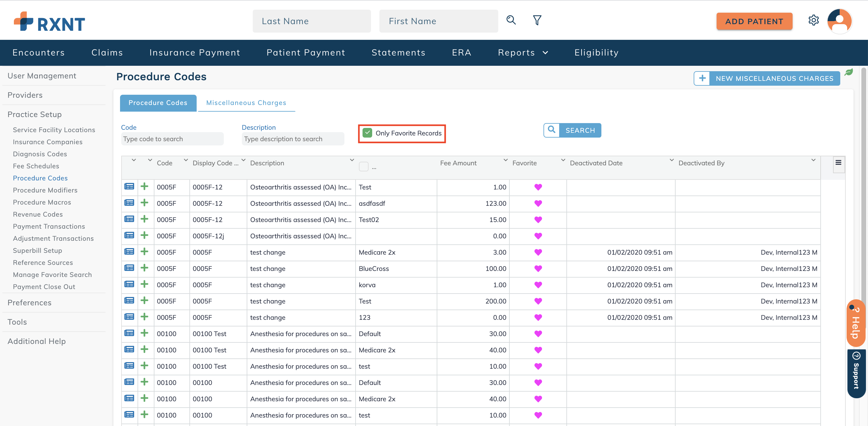Open Code column header dropdown
Screen dimensions: 868x426
coord(186,160)
